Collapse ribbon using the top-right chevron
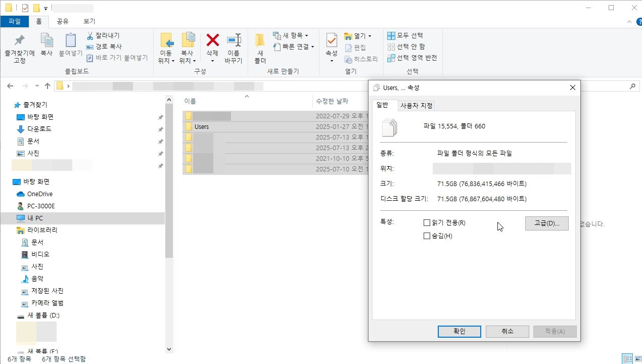The image size is (642, 364). click(629, 22)
